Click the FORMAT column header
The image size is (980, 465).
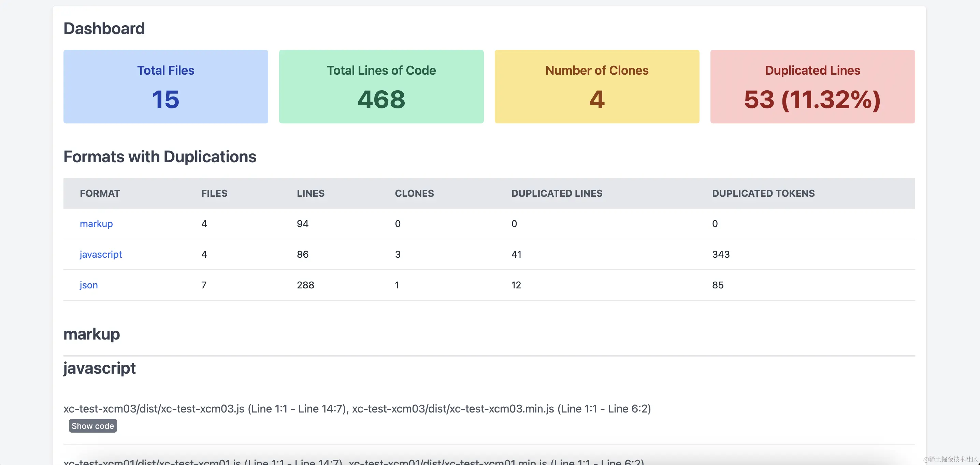click(x=100, y=194)
